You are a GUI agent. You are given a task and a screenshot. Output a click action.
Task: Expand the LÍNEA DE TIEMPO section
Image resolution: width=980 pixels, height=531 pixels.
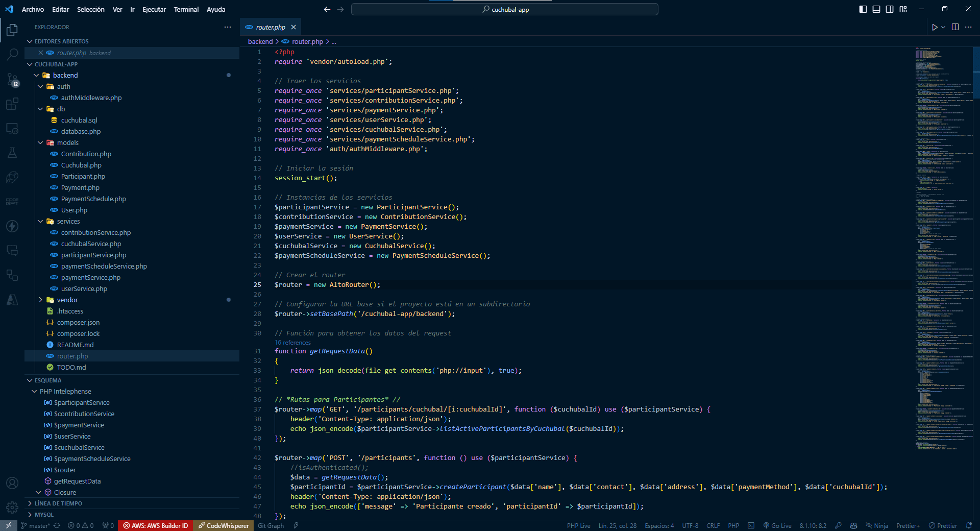coord(132,503)
